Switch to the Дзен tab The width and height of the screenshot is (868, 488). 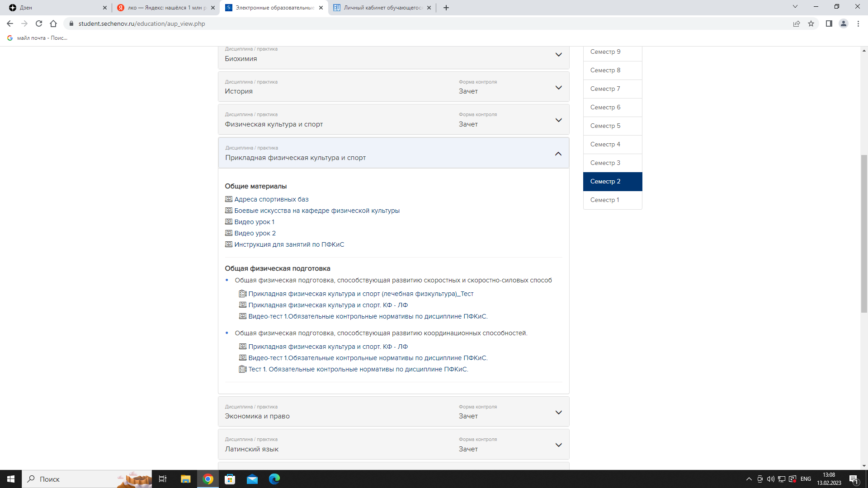[56, 8]
